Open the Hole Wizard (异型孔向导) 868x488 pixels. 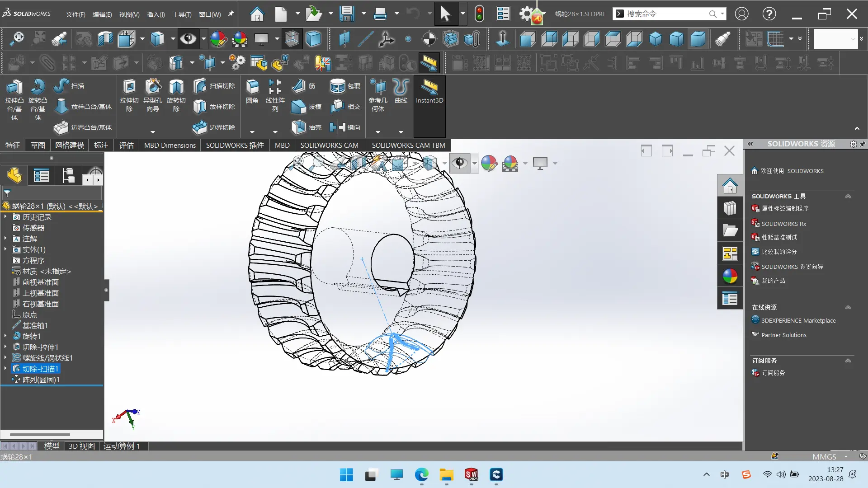tap(153, 95)
